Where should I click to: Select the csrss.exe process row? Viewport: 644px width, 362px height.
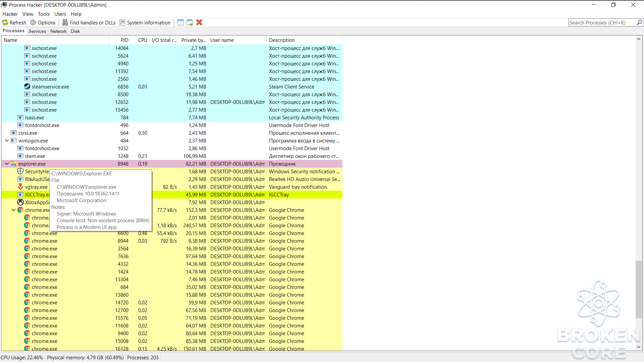(172, 133)
